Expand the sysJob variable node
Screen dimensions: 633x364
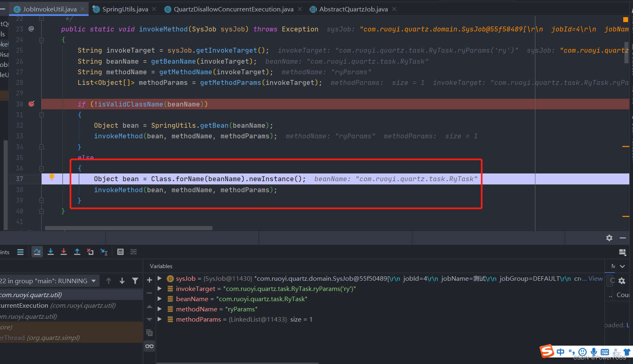[x=160, y=278]
